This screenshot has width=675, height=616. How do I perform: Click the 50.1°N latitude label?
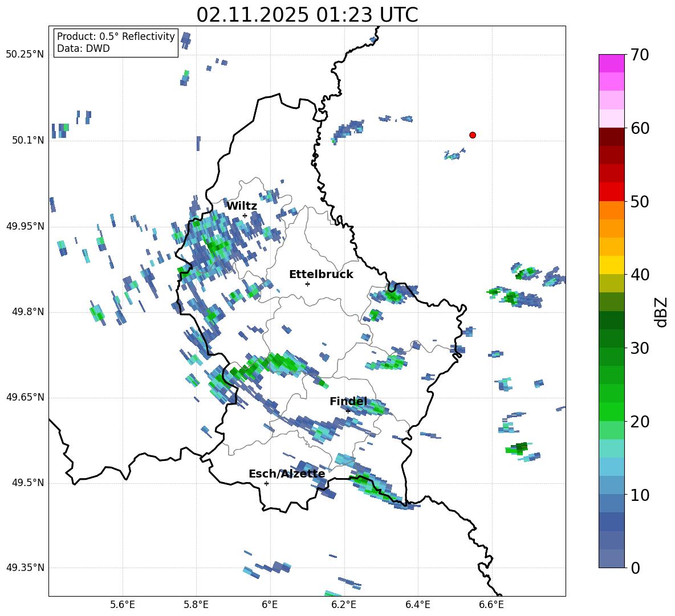coord(28,140)
